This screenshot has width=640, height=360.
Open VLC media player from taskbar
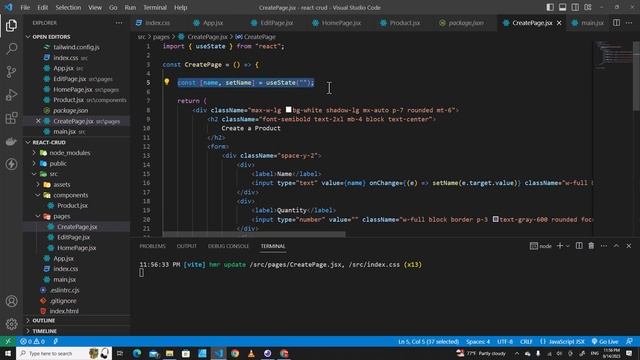251,353
